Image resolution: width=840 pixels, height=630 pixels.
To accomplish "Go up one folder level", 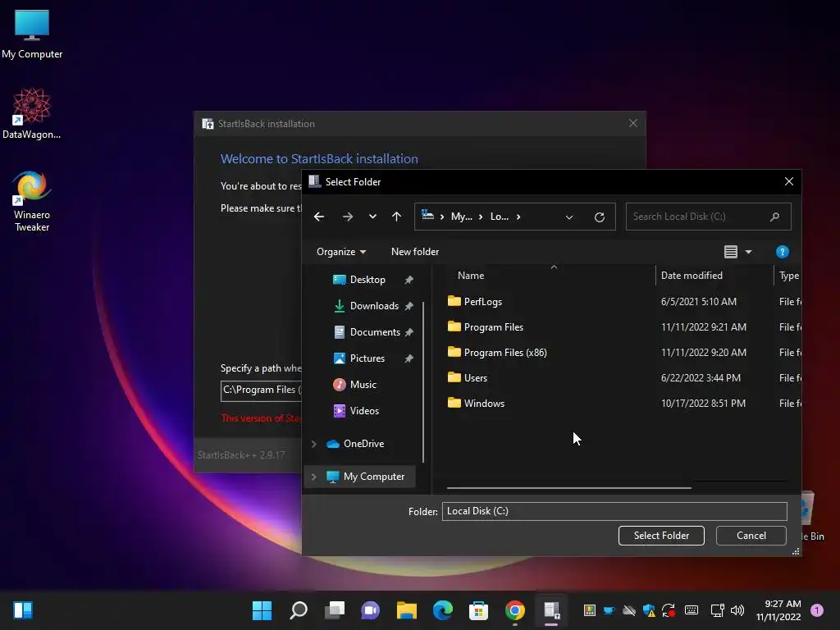I will [396, 217].
